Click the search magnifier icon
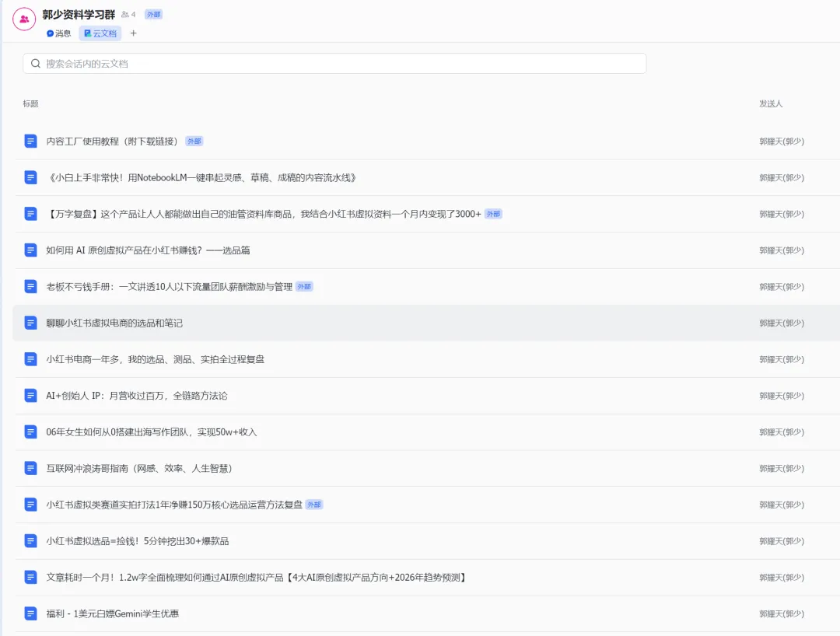 point(36,64)
